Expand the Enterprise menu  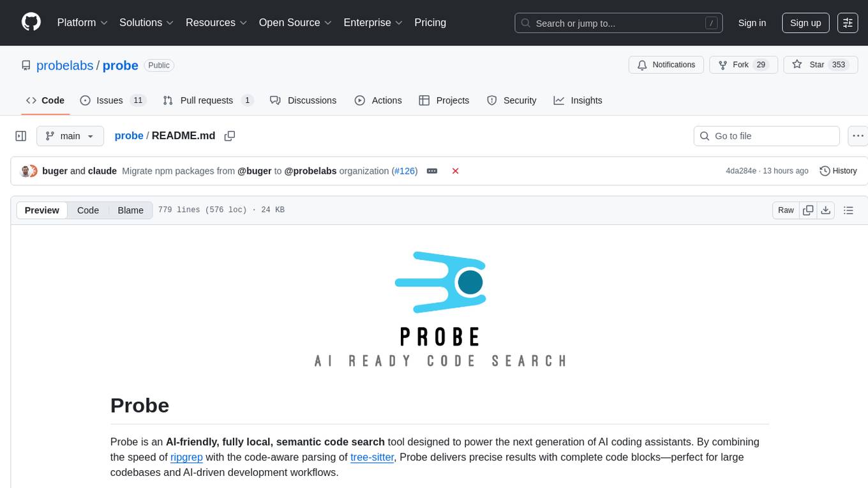click(x=373, y=22)
